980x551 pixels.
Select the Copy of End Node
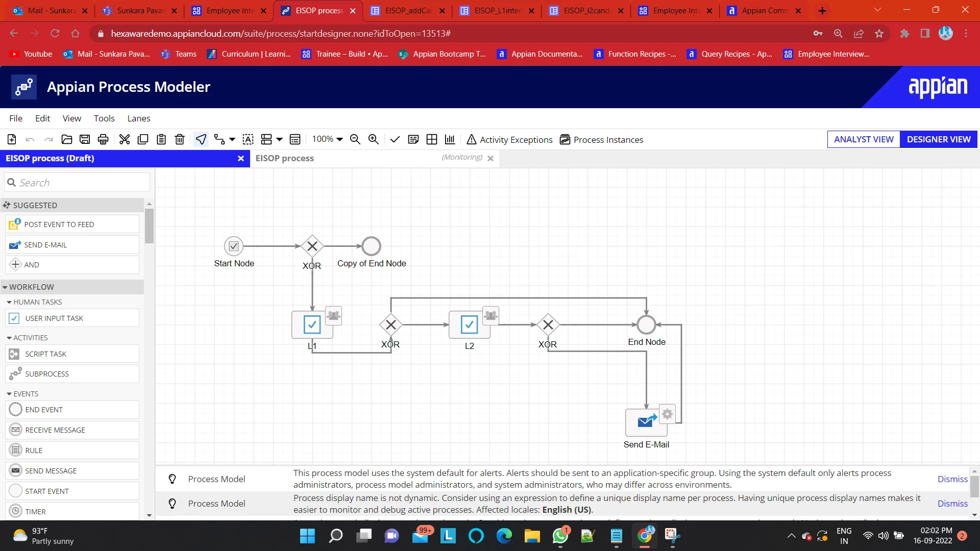[372, 246]
